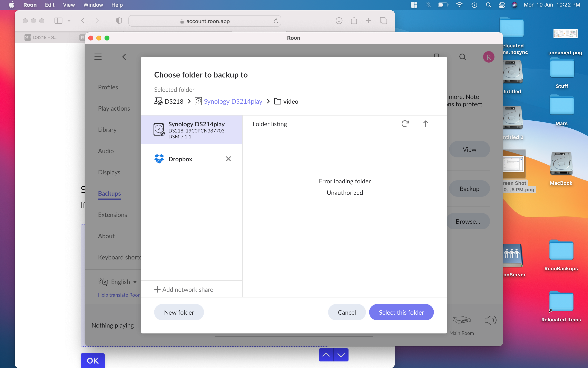This screenshot has width=588, height=368.
Task: Expand Safari sidebar options chevron
Action: 69,21
